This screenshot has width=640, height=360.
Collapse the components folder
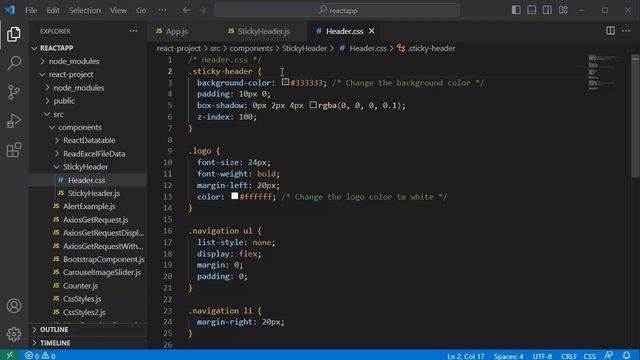pos(80,127)
